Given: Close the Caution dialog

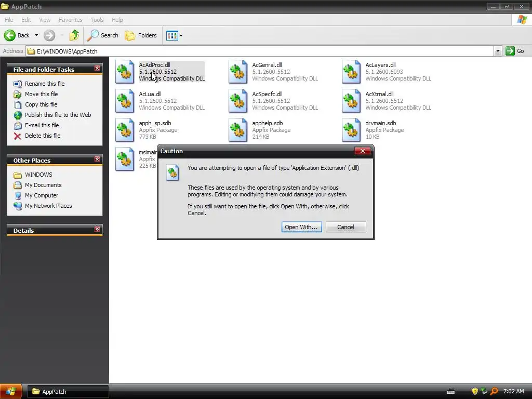Looking at the screenshot, I should [x=362, y=151].
